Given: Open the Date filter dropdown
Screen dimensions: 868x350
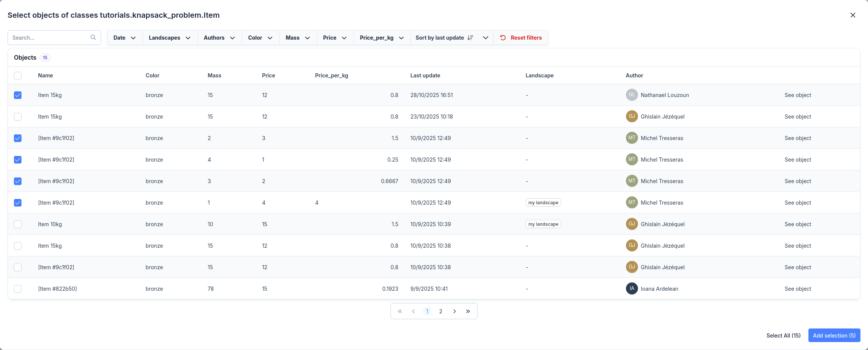Looking at the screenshot, I should [x=124, y=38].
